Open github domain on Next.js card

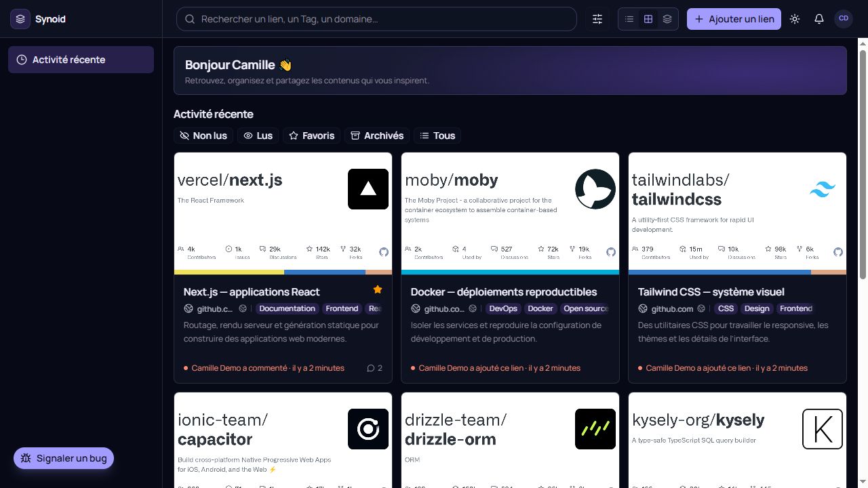click(x=215, y=309)
